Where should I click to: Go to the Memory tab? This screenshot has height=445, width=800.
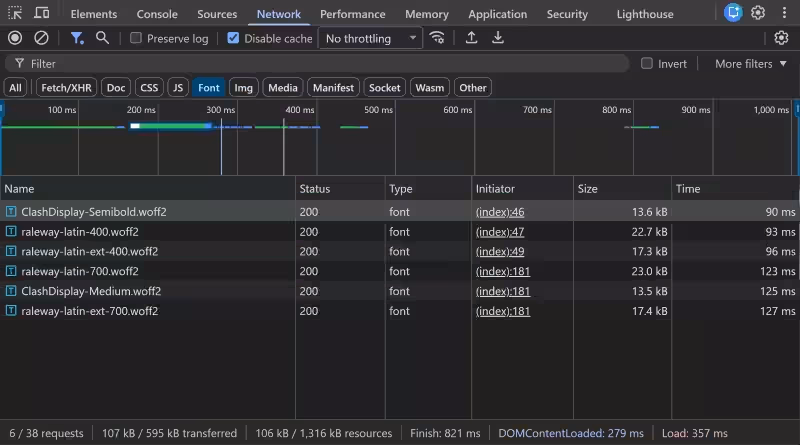pos(427,14)
